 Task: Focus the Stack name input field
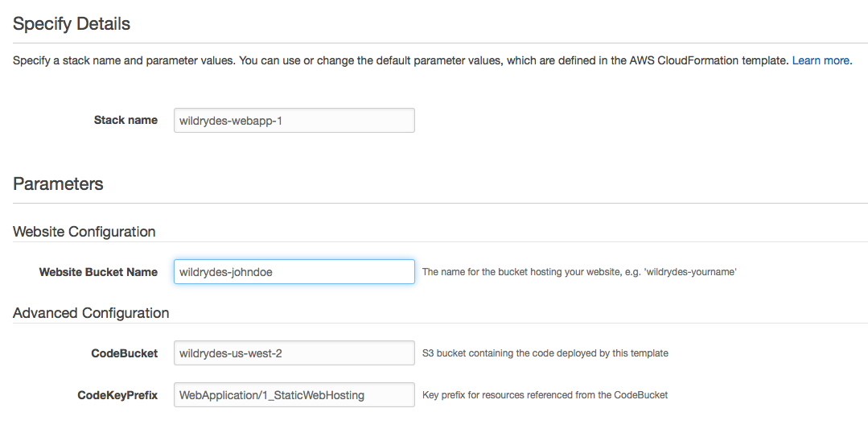coord(294,120)
